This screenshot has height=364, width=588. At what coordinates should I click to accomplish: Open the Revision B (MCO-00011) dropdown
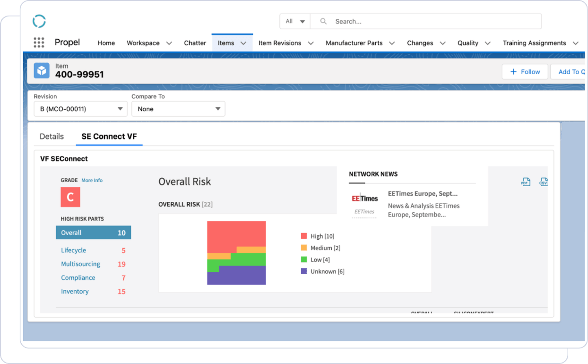pyautogui.click(x=80, y=109)
